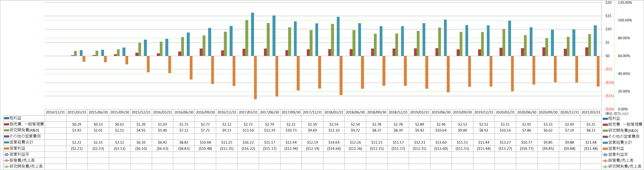Click the 営業利益率 row label in the table

tap(19, 154)
